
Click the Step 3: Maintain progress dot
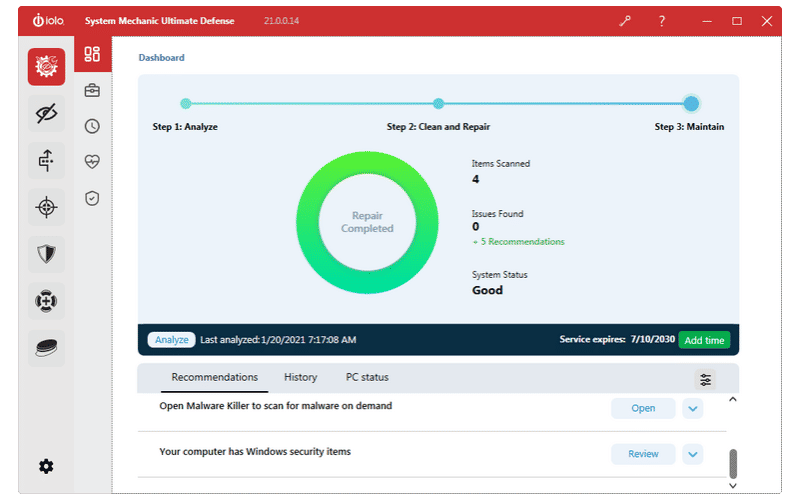[x=691, y=104]
